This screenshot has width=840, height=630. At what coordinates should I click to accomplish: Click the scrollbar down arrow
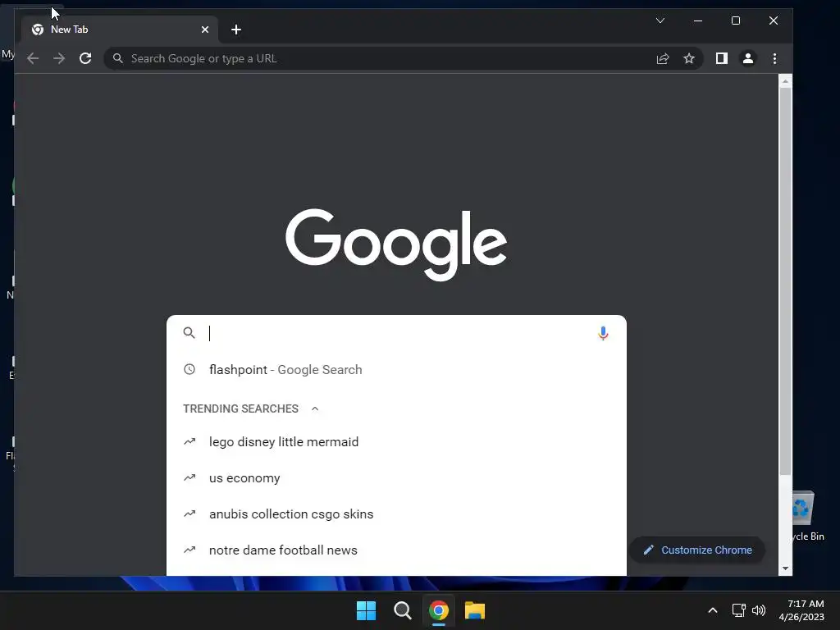785,569
